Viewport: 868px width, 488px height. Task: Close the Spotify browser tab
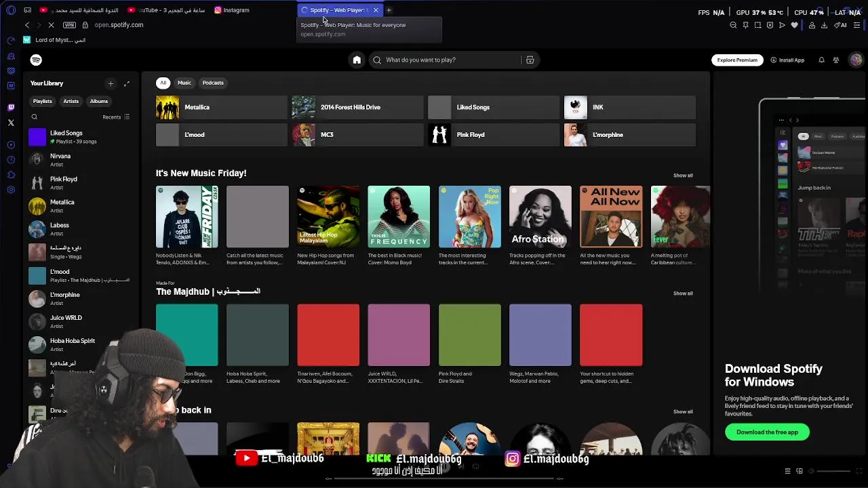[376, 10]
